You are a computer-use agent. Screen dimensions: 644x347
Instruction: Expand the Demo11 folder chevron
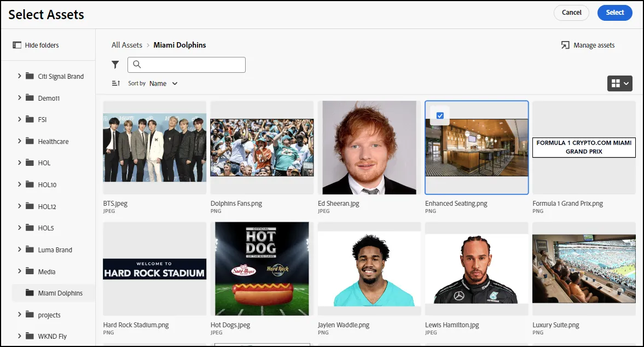coord(19,98)
